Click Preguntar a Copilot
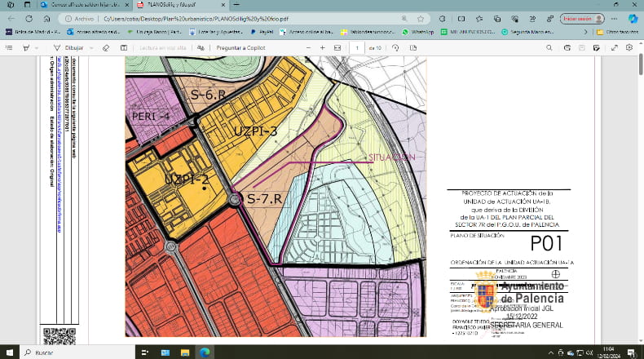644x359 pixels. pyautogui.click(x=240, y=48)
